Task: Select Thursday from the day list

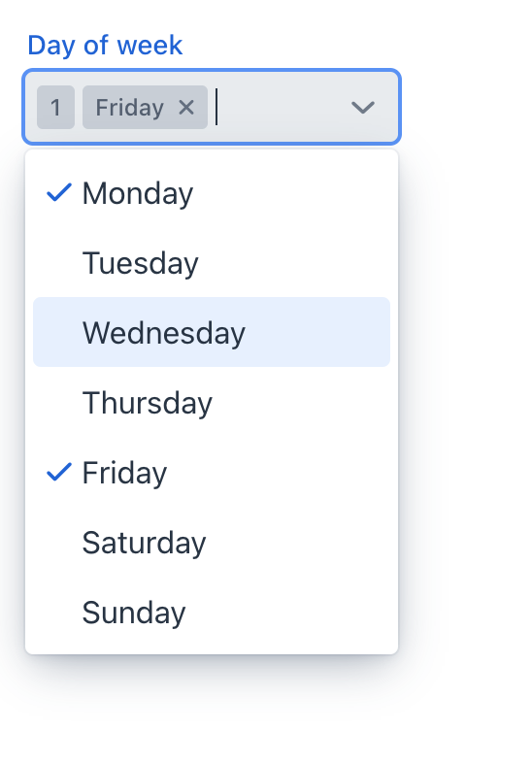Action: 212,403
